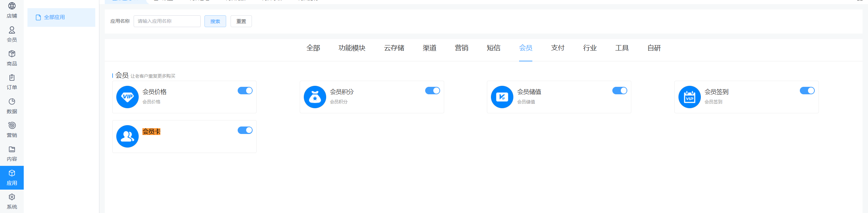Switch to the 云存储 tab

click(x=394, y=48)
